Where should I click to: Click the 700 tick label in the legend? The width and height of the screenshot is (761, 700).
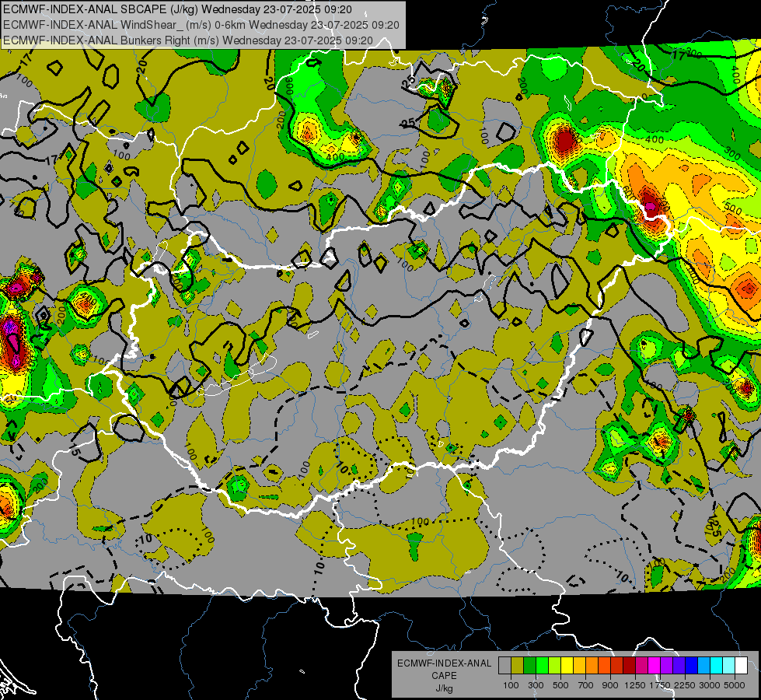586,685
